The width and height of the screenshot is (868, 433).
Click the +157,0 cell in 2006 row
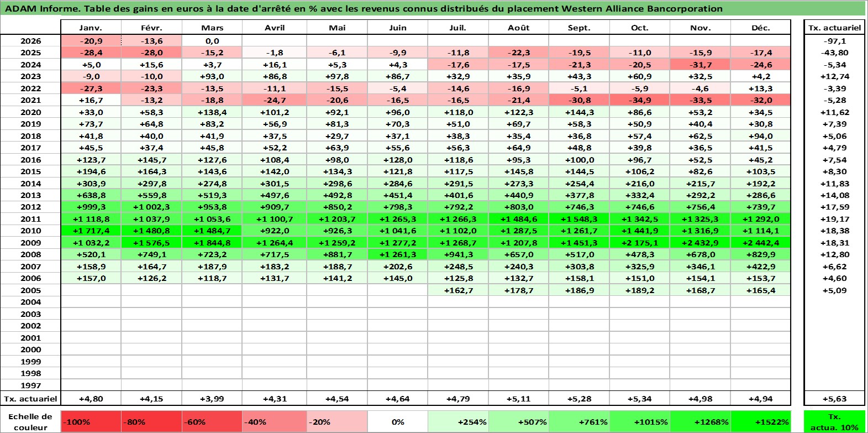[x=91, y=278]
